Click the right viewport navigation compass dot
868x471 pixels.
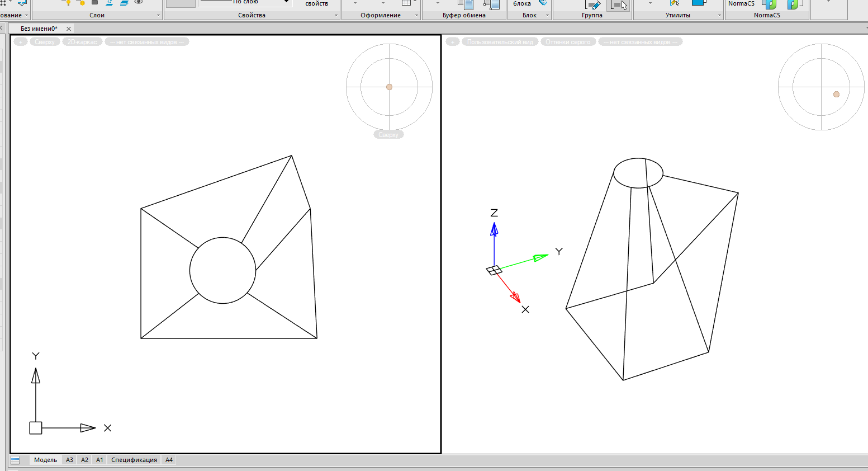point(836,94)
